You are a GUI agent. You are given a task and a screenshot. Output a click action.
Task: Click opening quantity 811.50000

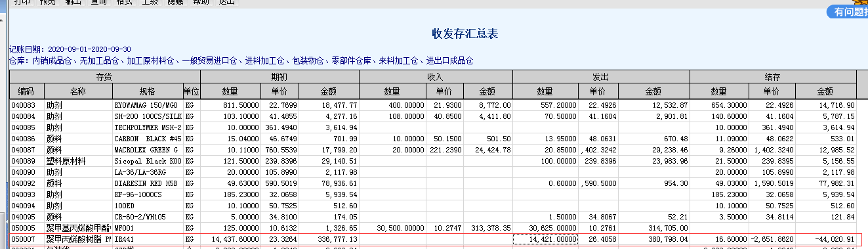click(230, 105)
